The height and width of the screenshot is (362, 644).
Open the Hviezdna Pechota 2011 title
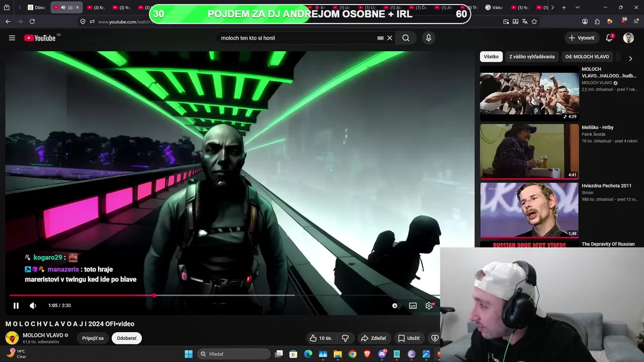pyautogui.click(x=606, y=186)
